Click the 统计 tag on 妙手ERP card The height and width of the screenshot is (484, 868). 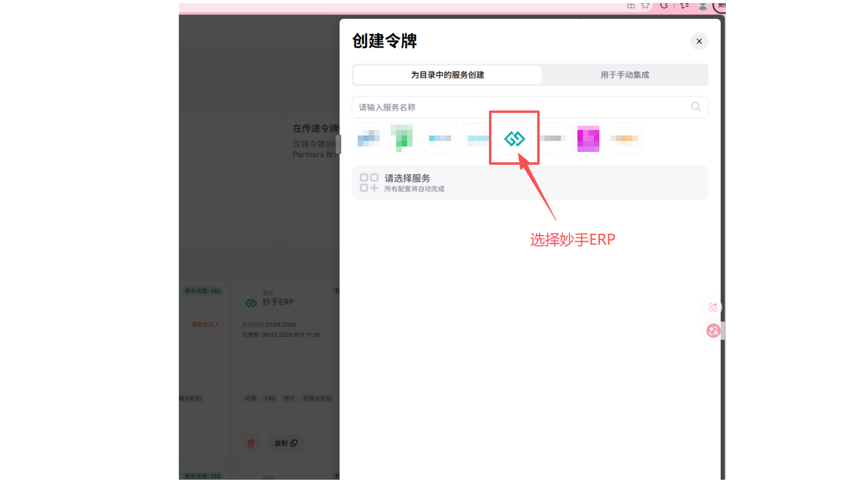coord(289,399)
